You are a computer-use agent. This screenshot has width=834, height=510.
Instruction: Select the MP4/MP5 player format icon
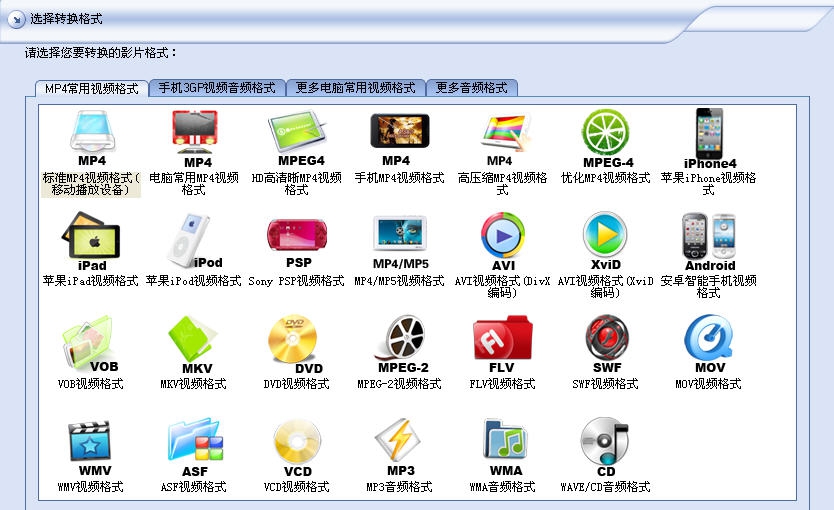(400, 241)
